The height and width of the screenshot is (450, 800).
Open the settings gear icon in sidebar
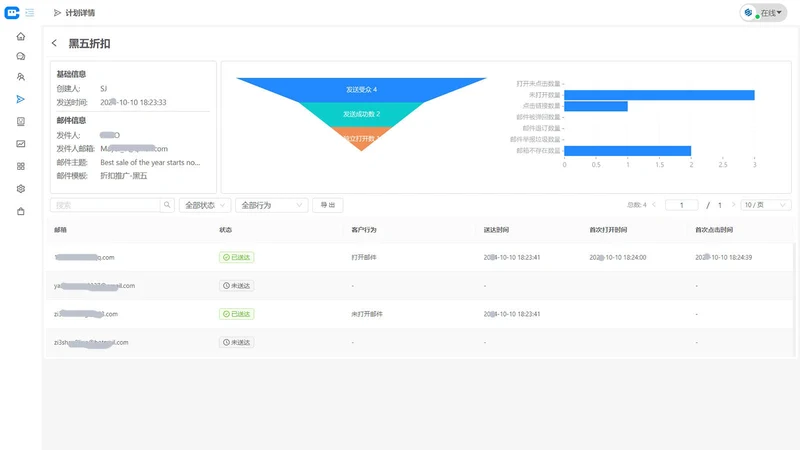(21, 189)
